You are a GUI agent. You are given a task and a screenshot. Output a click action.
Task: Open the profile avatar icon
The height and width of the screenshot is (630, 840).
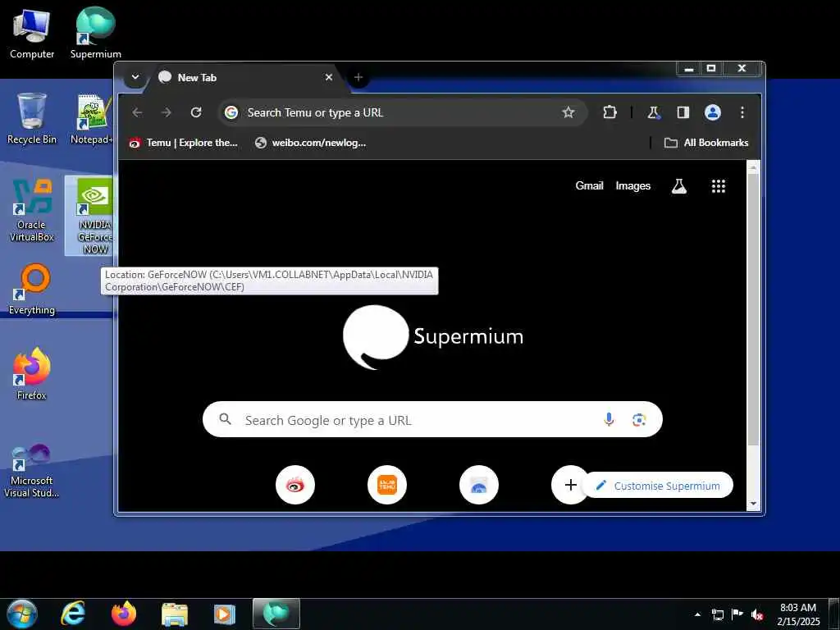tap(713, 112)
